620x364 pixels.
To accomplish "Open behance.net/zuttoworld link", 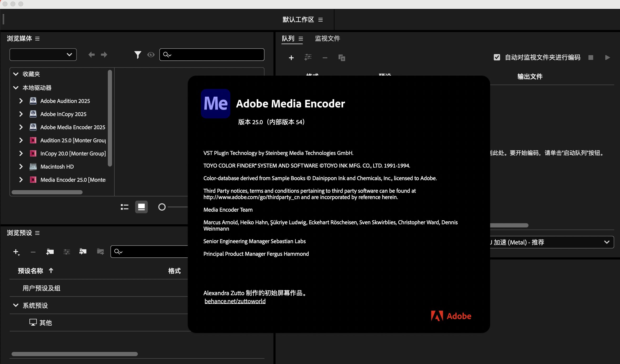I will coord(235,301).
